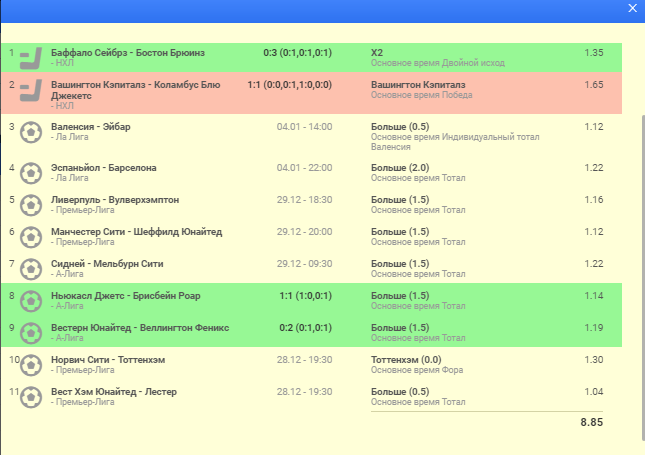
Task: Click hockey icon for Баффало Сейбрз match
Action: [30, 56]
